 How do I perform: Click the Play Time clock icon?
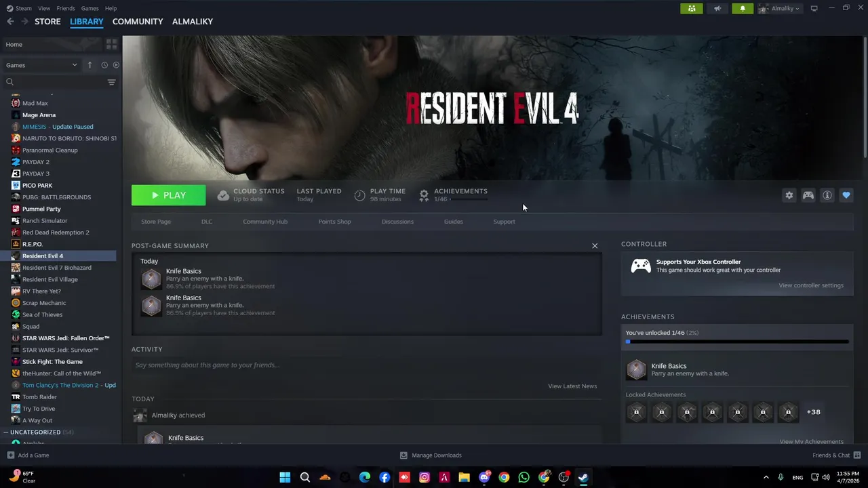[359, 195]
